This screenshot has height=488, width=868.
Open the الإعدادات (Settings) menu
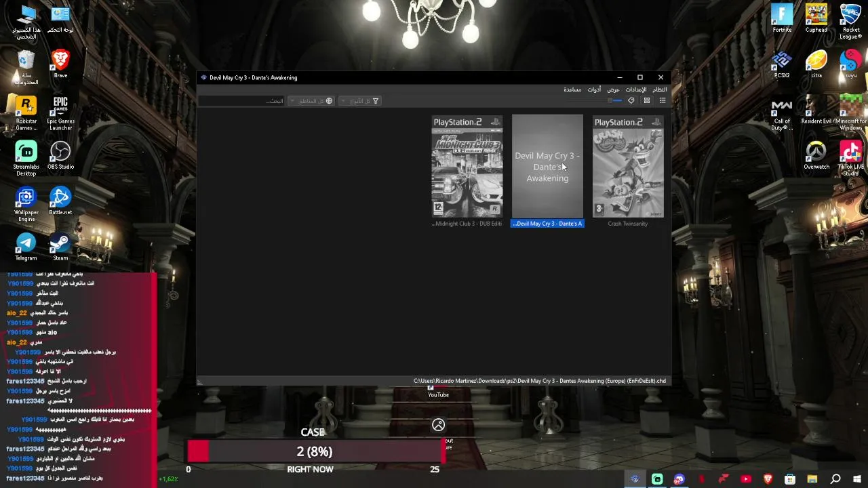point(635,89)
